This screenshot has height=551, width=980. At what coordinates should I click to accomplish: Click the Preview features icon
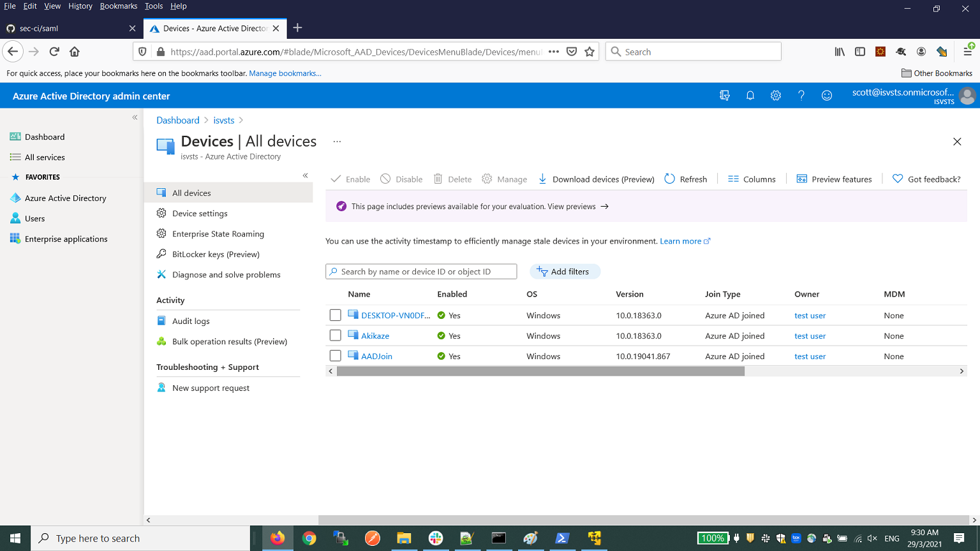pos(801,179)
